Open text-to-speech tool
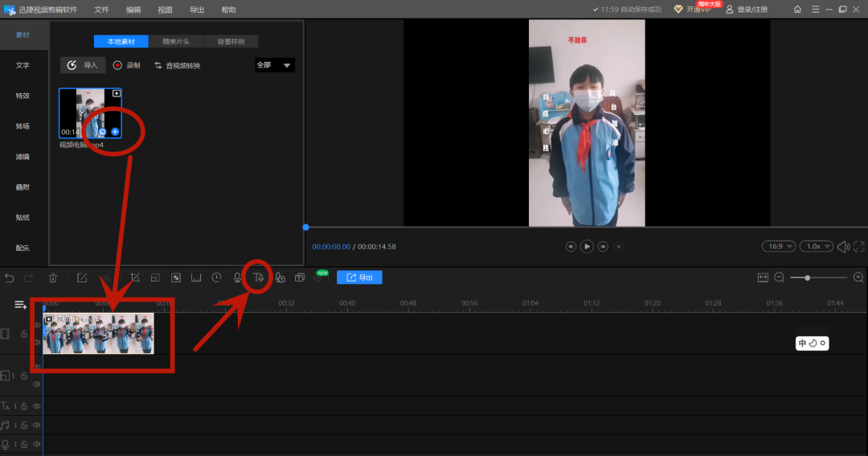 click(x=280, y=277)
